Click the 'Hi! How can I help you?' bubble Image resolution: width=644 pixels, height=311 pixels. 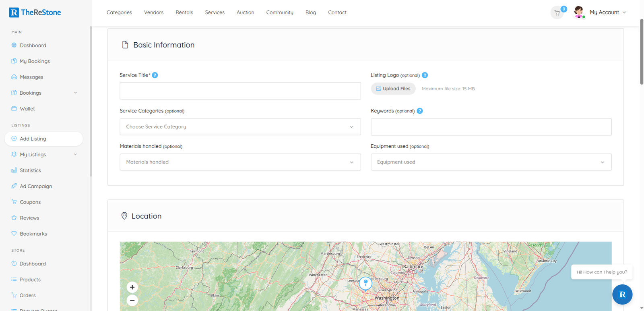coord(602,272)
